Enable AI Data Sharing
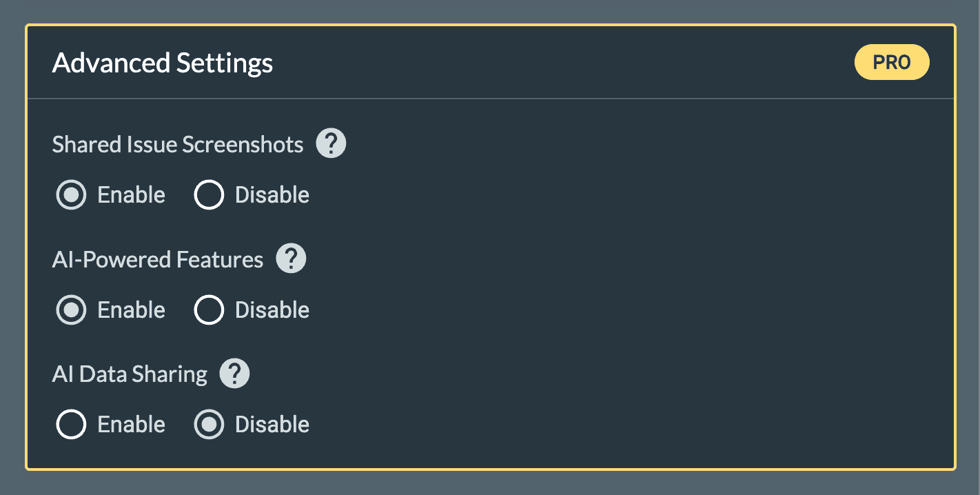This screenshot has width=980, height=495. (71, 424)
